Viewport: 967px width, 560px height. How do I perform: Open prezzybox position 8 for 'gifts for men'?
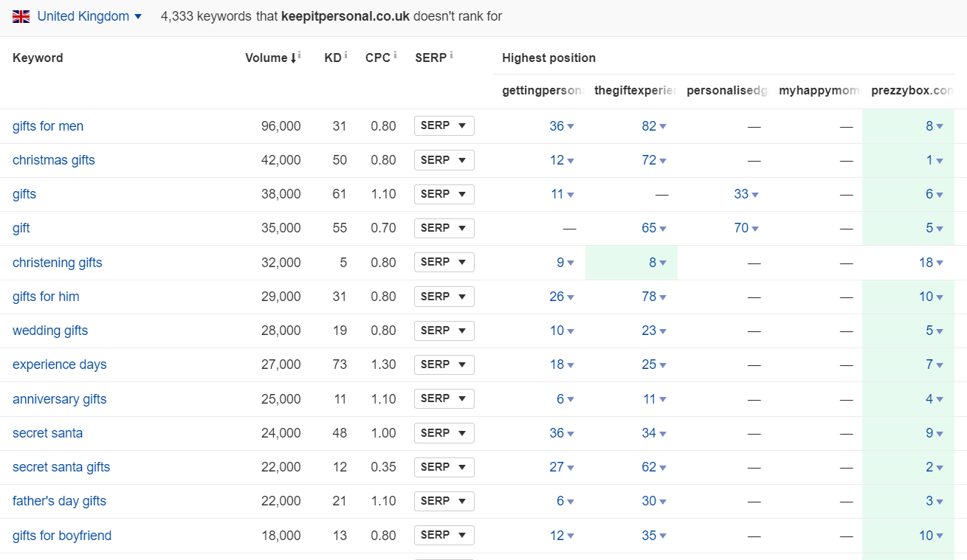pos(935,126)
